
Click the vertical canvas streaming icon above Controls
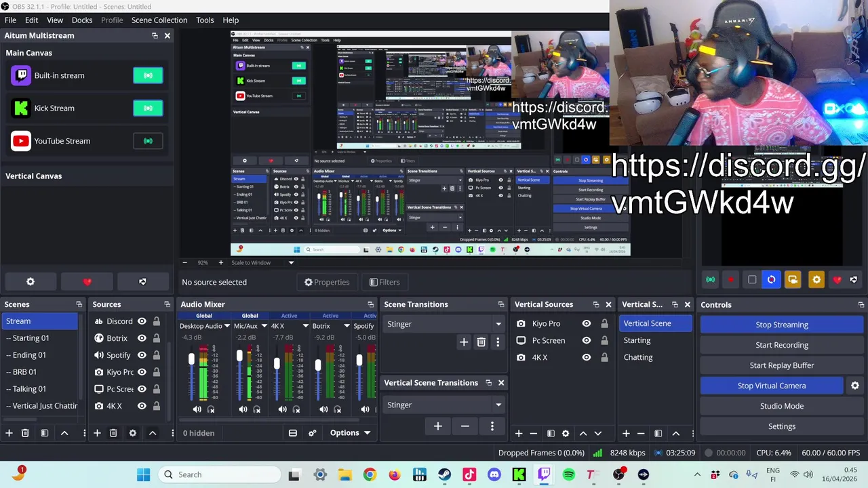pyautogui.click(x=711, y=280)
